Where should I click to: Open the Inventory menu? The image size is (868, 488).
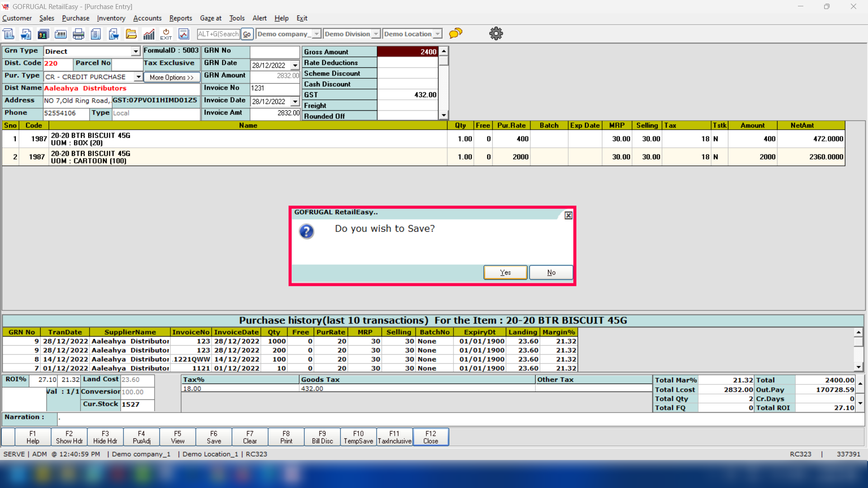(x=111, y=18)
